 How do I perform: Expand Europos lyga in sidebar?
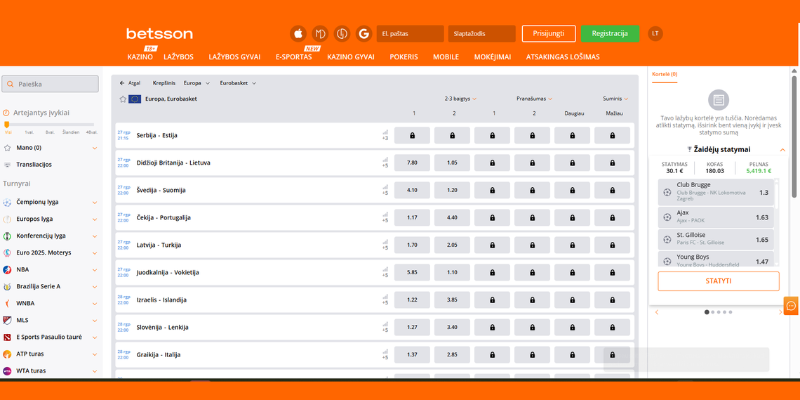pos(94,219)
